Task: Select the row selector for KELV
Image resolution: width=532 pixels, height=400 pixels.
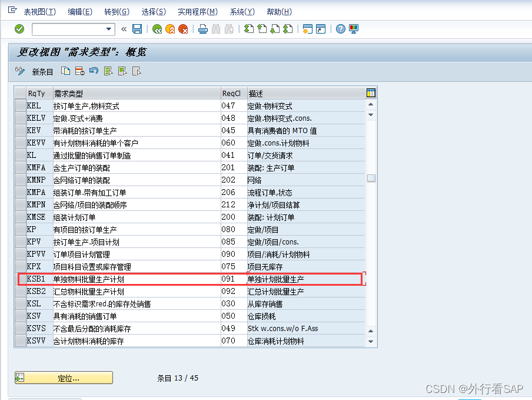Action: coord(21,118)
